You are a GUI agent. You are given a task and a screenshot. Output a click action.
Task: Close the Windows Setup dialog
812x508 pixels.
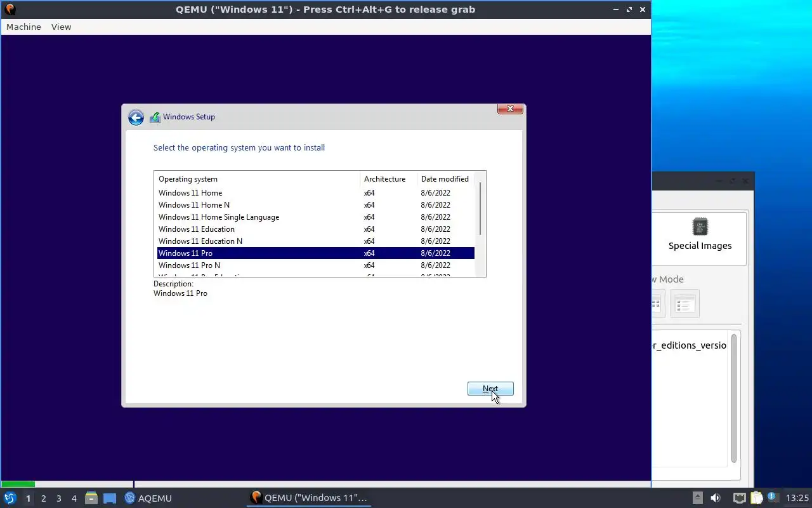tap(510, 109)
